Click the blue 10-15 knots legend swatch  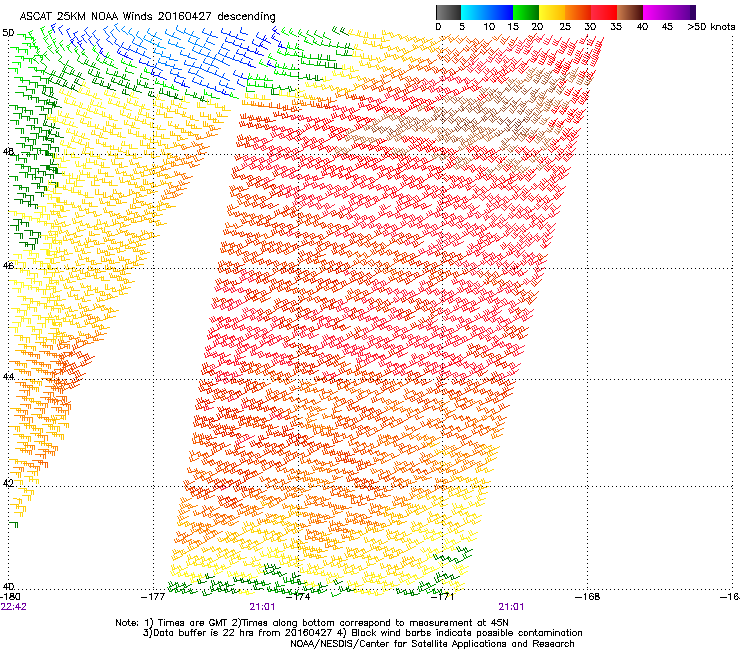click(x=500, y=12)
